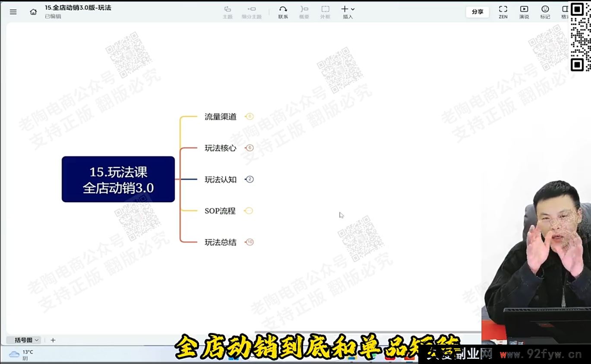The width and height of the screenshot is (591, 364).
Task: Go to the home screen icon
Action: tap(33, 12)
